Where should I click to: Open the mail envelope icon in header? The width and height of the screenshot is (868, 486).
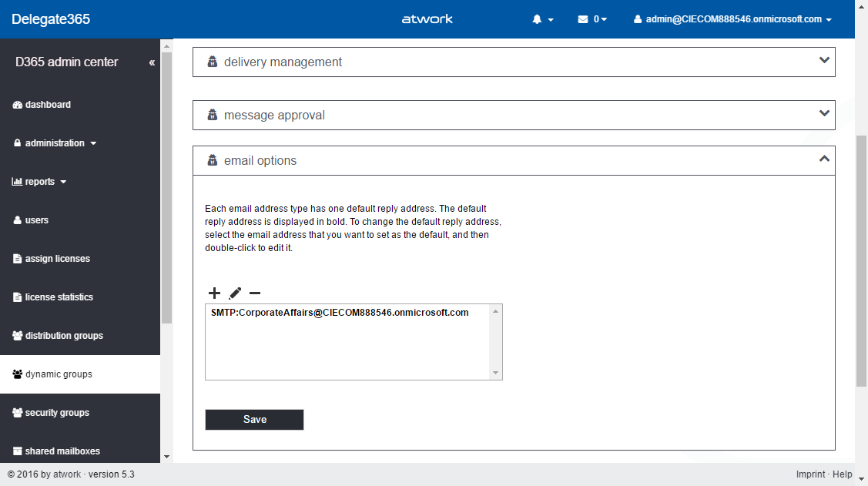coord(592,19)
